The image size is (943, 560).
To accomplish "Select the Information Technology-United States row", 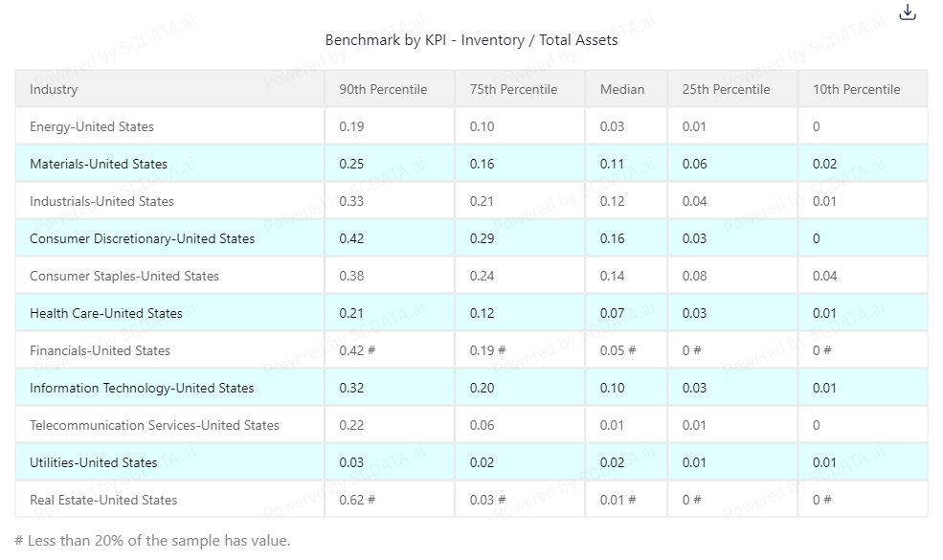I will [x=142, y=388].
